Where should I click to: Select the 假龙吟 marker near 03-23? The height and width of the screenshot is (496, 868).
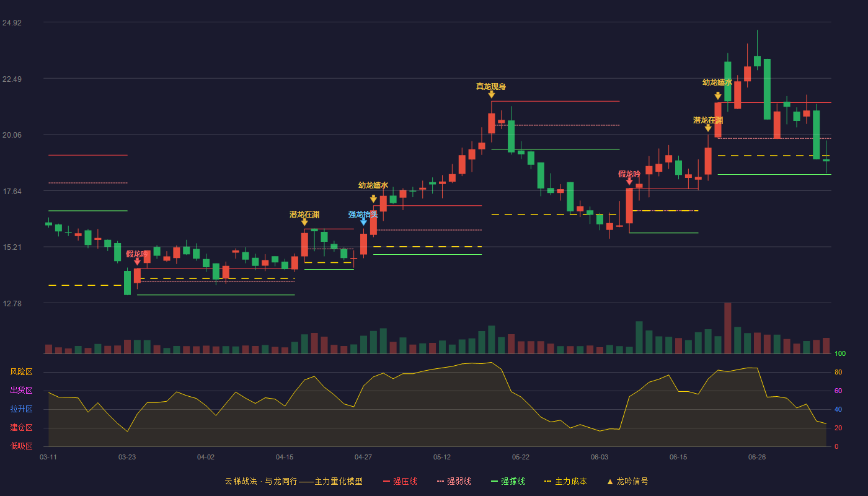point(137,262)
